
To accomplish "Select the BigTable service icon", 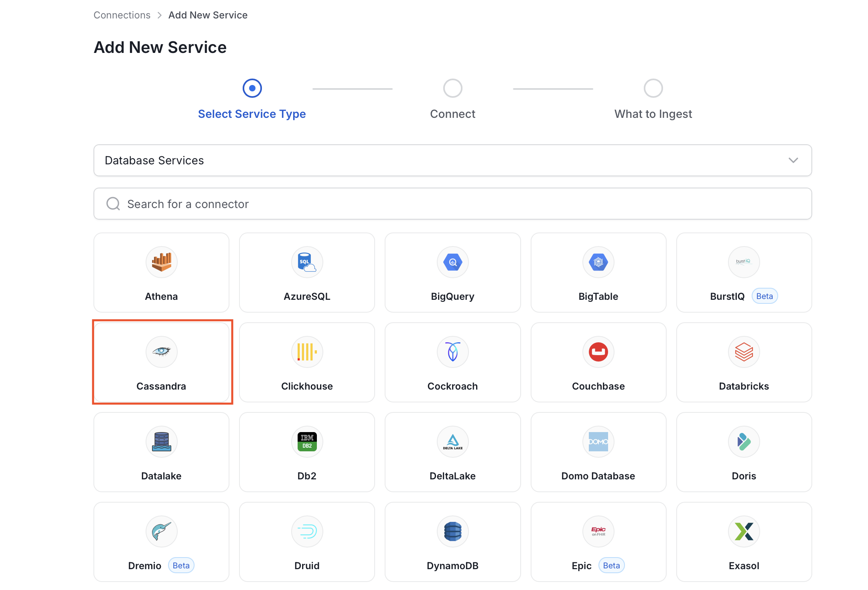I will (598, 262).
